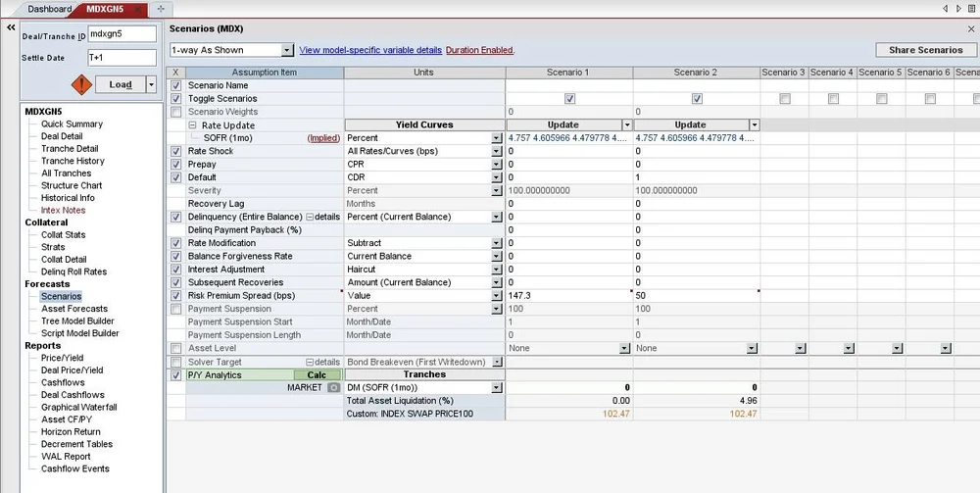Open Price/Yield report in sidebar
Screen dimensions: 980x493
tap(62, 358)
